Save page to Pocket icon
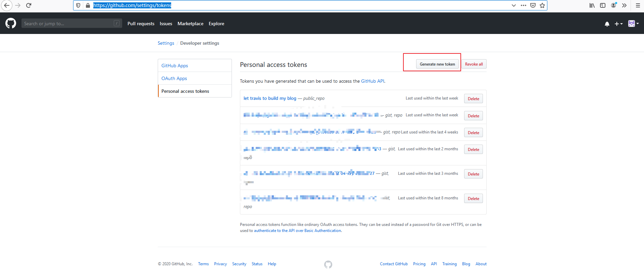 [x=533, y=5]
